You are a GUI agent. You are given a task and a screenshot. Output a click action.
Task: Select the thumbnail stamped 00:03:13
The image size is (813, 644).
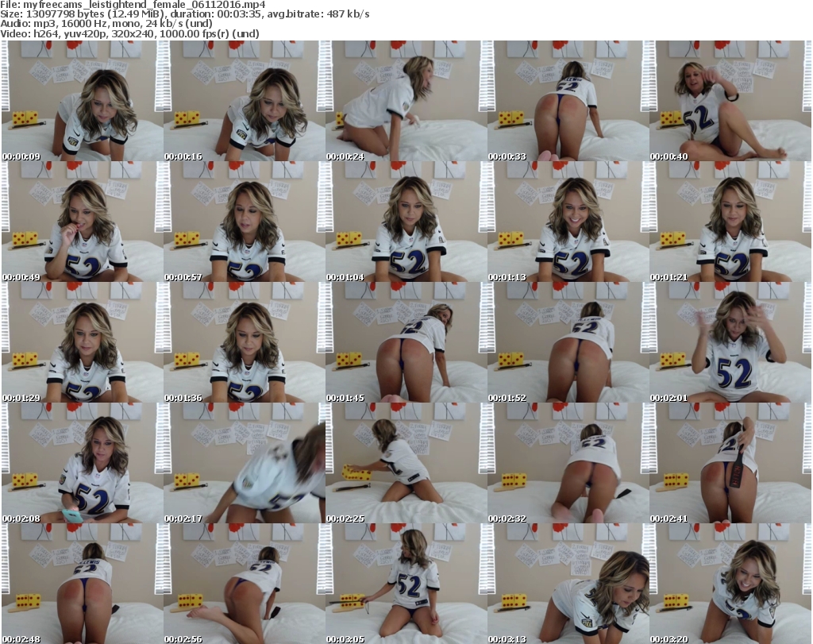click(568, 584)
